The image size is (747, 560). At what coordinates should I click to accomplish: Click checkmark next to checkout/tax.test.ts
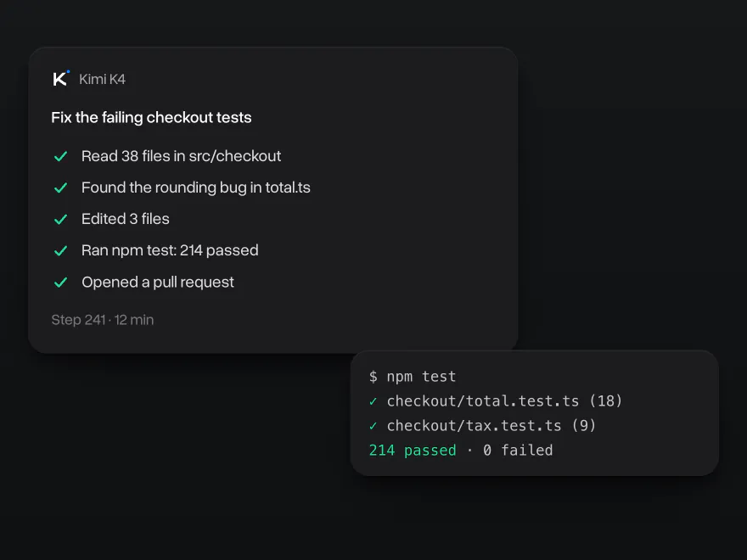pyautogui.click(x=373, y=426)
